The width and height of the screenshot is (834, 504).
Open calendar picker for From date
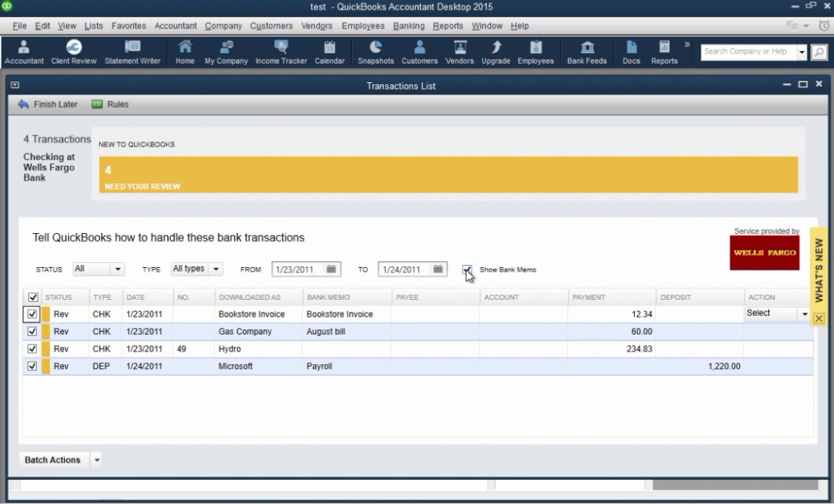331,269
